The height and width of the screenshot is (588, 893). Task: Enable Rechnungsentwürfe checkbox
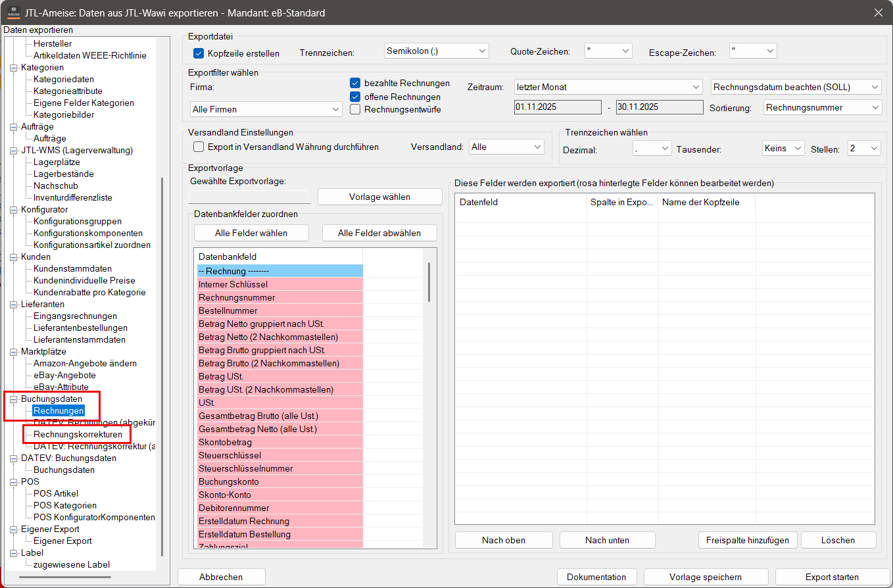[355, 110]
